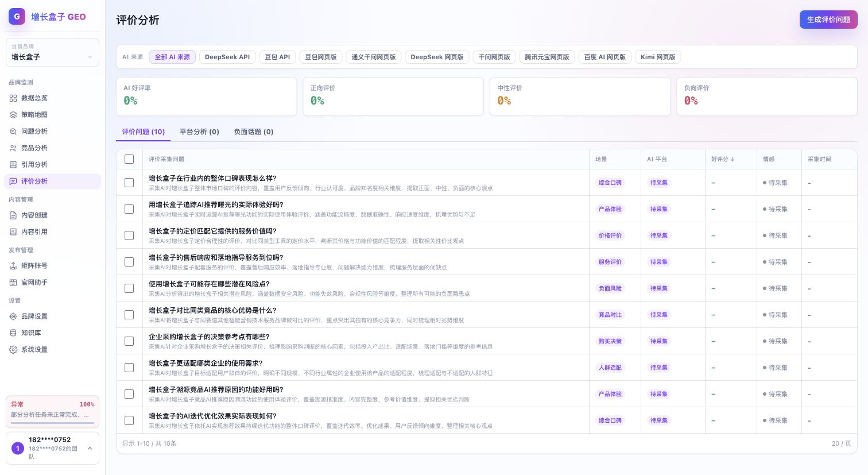Open 数据总览 dashboard icon in sidebar
868x475 pixels.
point(13,98)
